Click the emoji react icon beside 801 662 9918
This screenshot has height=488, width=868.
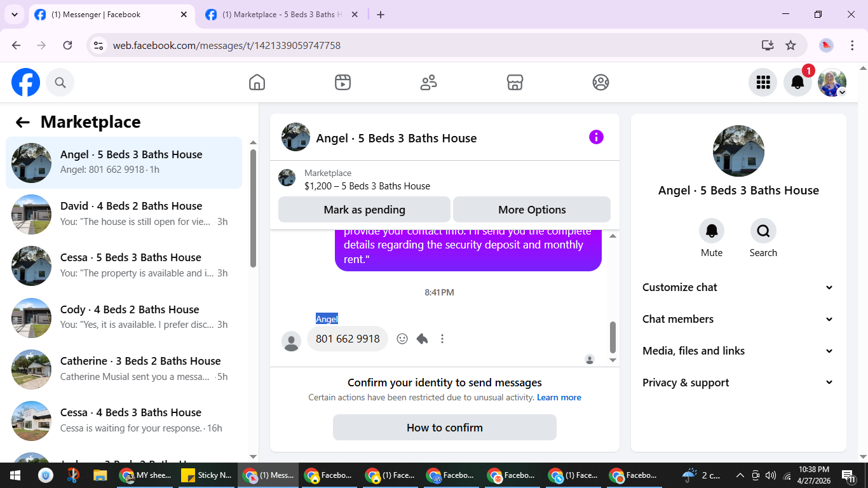(x=402, y=339)
